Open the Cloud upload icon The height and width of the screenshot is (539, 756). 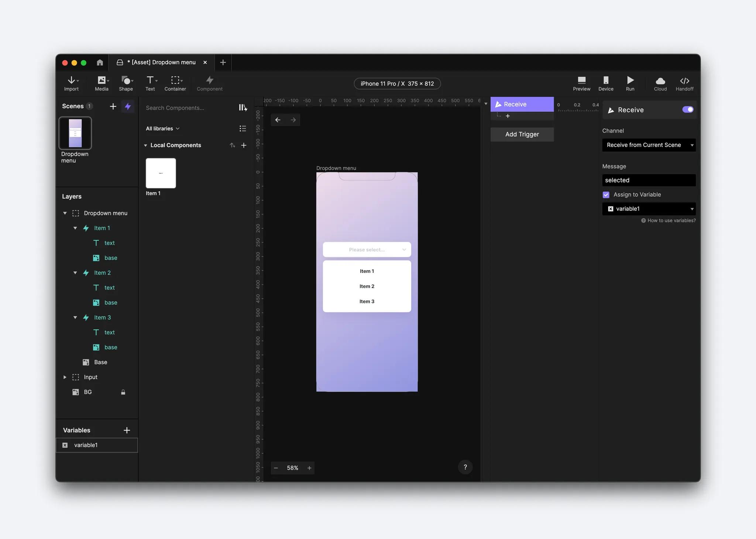point(660,83)
